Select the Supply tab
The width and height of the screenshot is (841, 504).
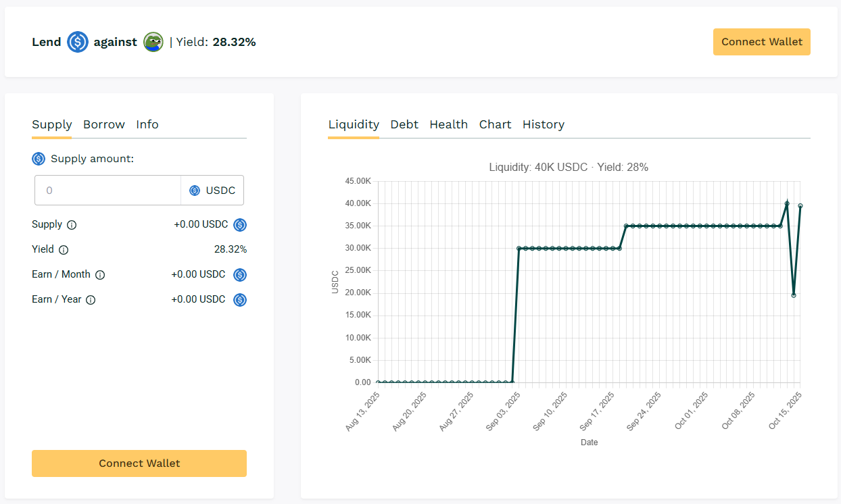click(52, 124)
